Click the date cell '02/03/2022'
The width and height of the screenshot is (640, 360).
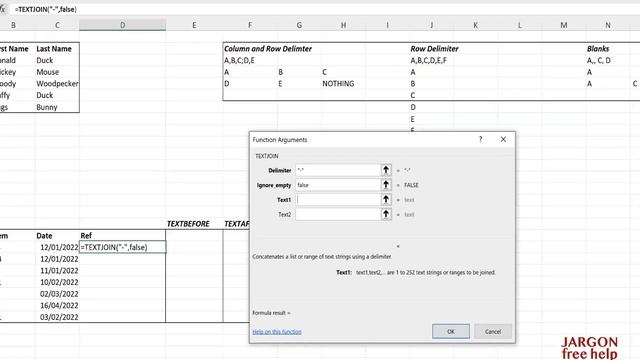coord(57,294)
